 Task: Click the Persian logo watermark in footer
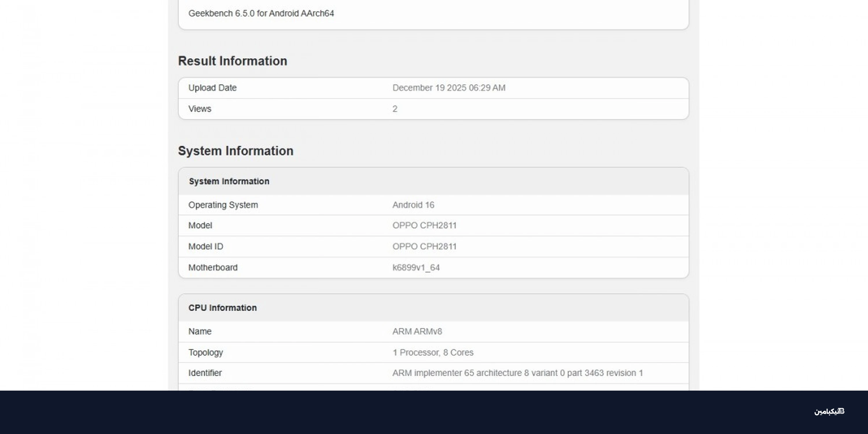click(829, 411)
